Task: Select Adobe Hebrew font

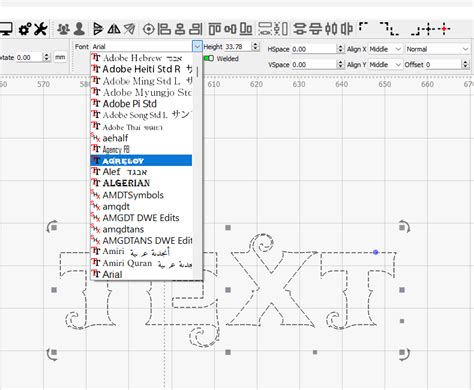Action: tap(141, 58)
